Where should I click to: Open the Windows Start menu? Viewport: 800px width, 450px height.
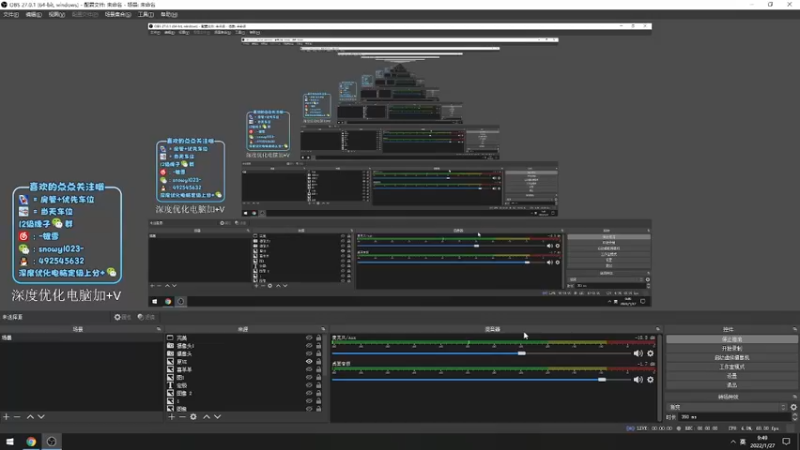[x=10, y=442]
